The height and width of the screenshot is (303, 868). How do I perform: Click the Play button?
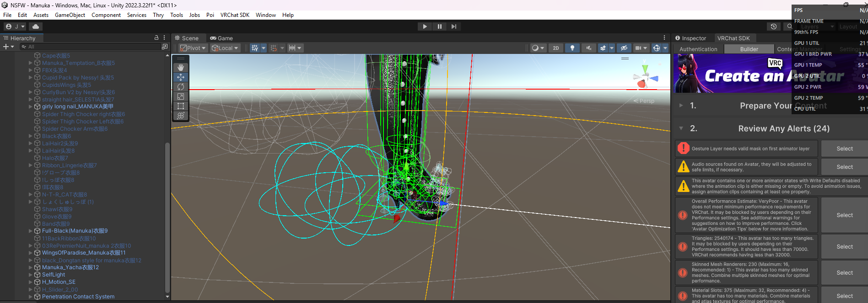tap(425, 27)
